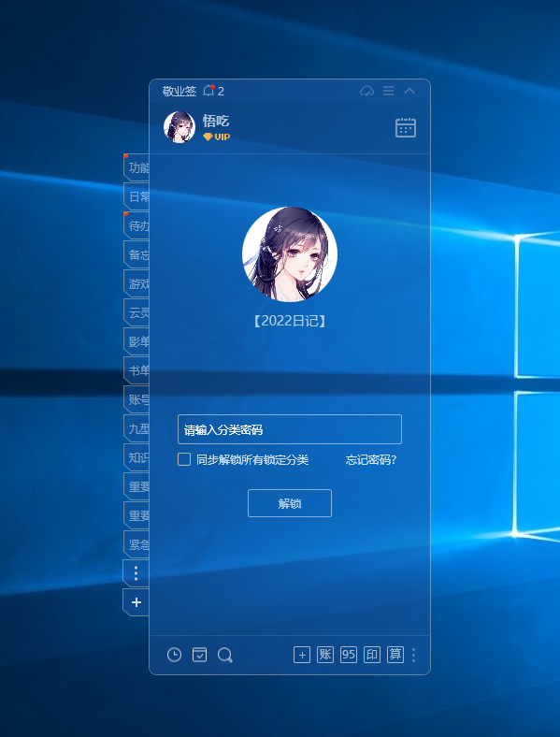560x737 pixels.
Task: Click the small user avatar in header
Action: click(x=179, y=127)
